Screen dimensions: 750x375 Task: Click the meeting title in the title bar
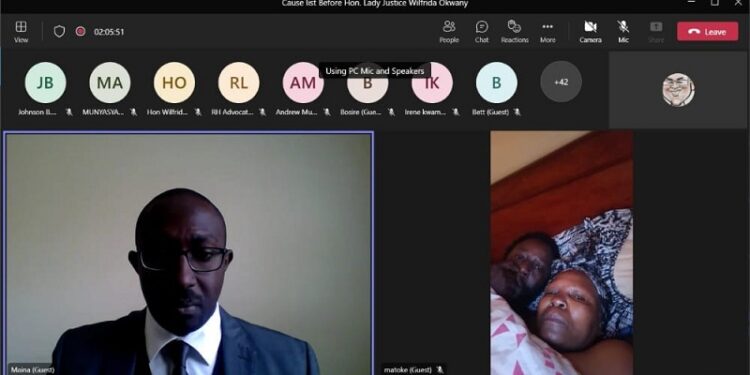tap(375, 3)
